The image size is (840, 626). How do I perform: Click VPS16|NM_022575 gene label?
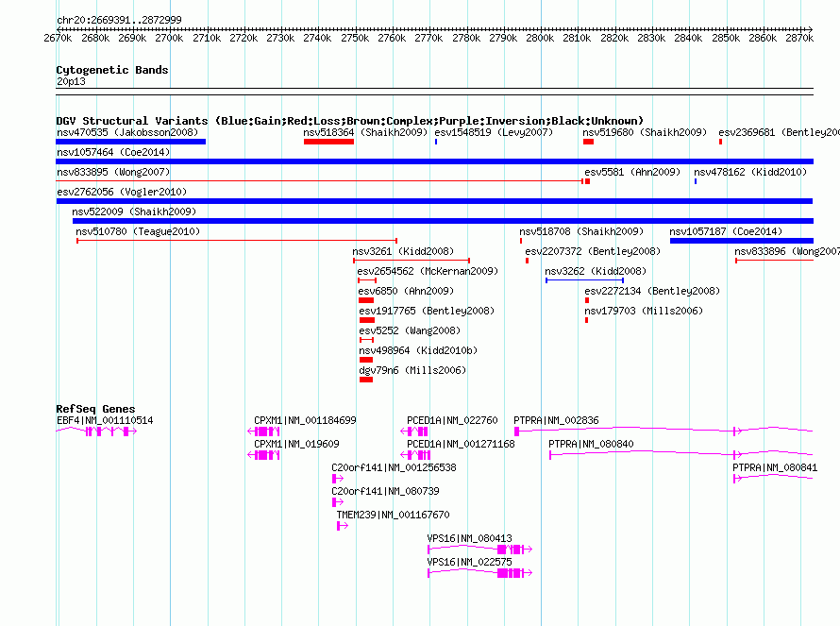coord(469,562)
